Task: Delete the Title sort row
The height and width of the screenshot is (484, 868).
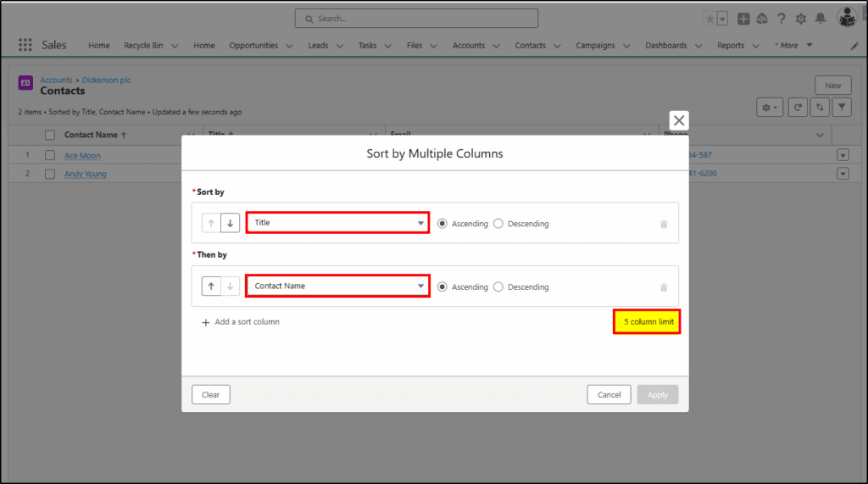Action: (x=664, y=225)
